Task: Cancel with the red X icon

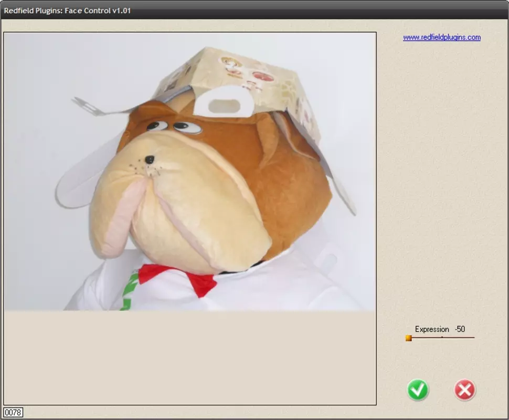Action: (464, 390)
